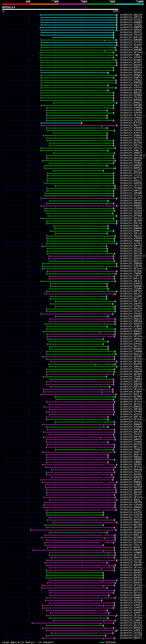Click the short cyan alignment bar for B7FFR0

(x=61, y=123)
